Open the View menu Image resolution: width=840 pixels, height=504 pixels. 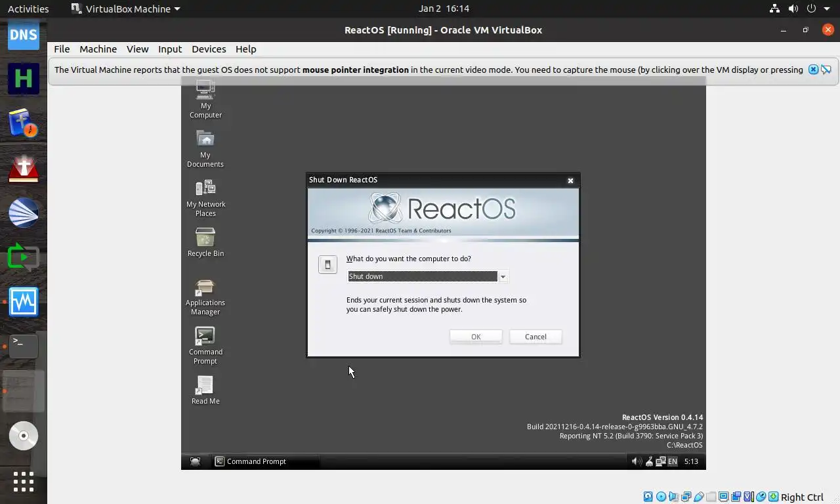click(137, 49)
